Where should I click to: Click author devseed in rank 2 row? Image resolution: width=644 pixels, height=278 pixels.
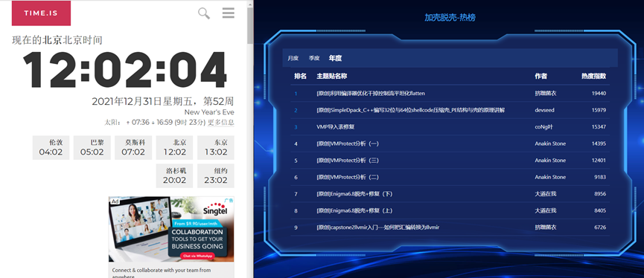click(544, 110)
